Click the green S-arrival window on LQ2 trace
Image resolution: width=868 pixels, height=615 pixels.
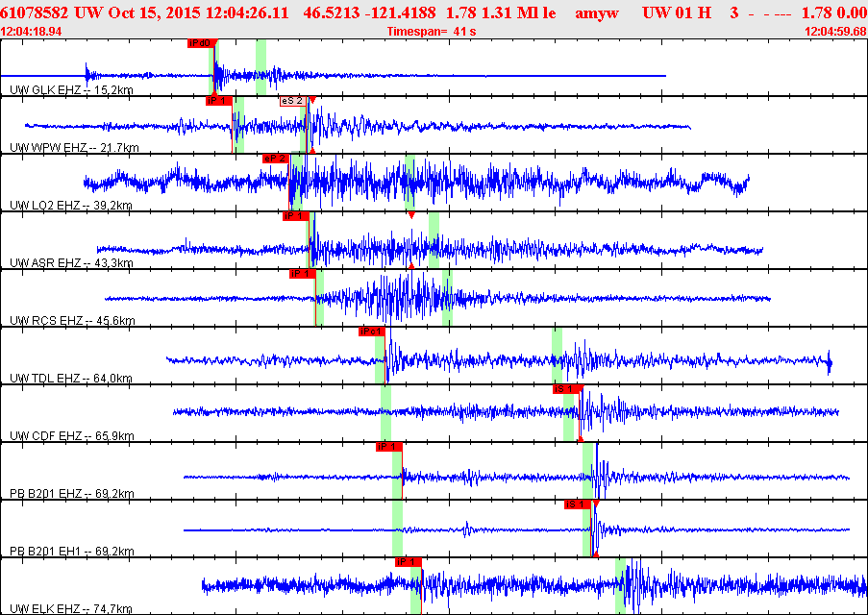click(x=409, y=183)
